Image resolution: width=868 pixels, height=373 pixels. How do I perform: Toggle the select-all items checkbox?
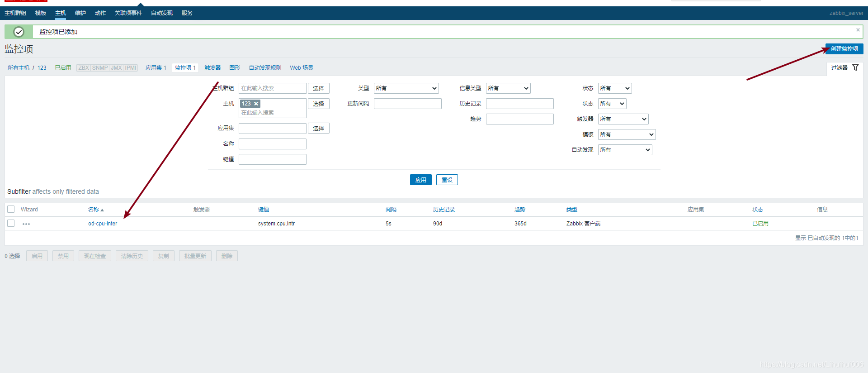[11, 209]
